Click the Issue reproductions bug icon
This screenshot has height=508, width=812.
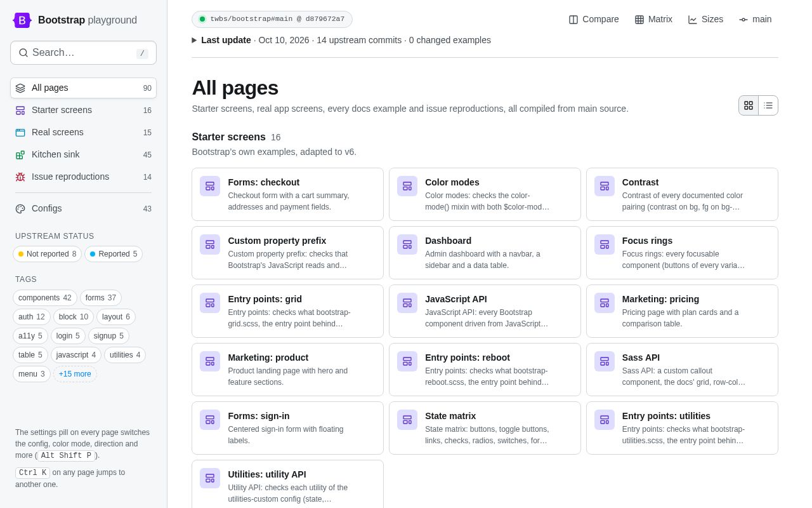pos(20,177)
